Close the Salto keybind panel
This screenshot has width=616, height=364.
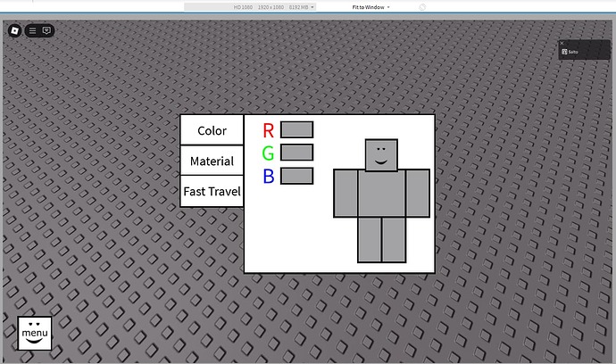[x=562, y=43]
